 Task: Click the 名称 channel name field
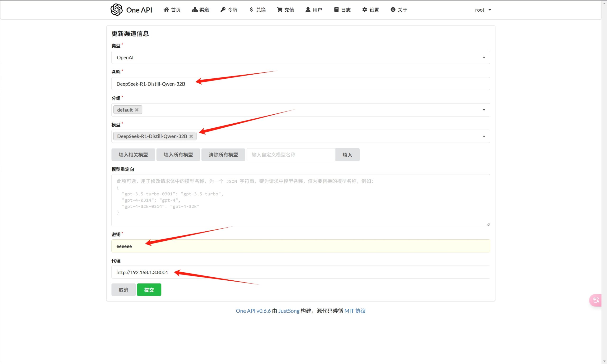[x=301, y=84]
